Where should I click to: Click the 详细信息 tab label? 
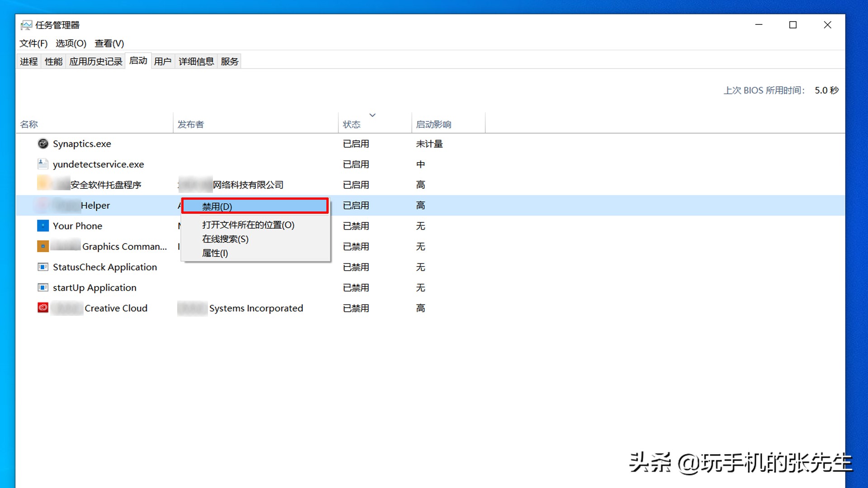[196, 61]
